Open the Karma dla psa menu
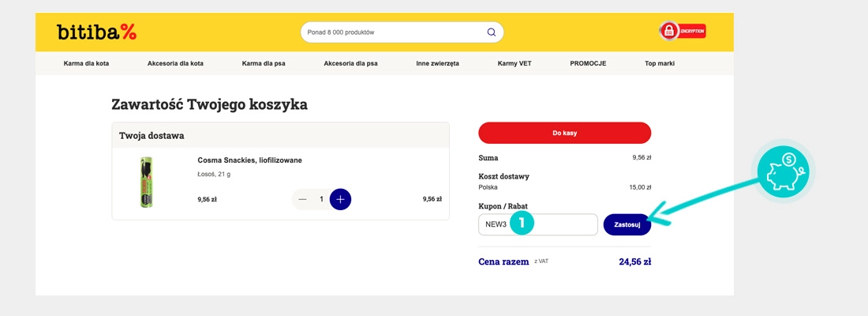 pyautogui.click(x=264, y=63)
